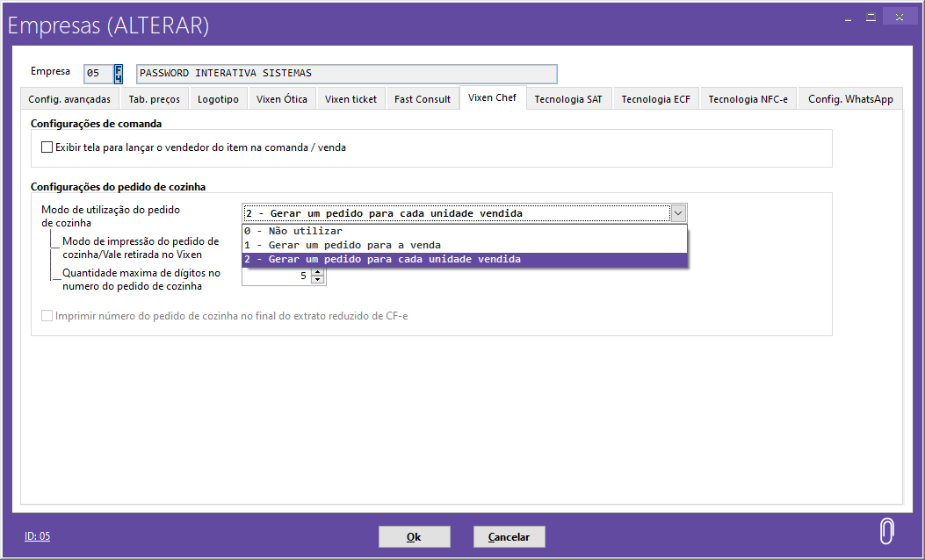Toggle 'Imprimir número do pedido de cozinha' checkbox
This screenshot has width=925, height=560.
(x=47, y=316)
